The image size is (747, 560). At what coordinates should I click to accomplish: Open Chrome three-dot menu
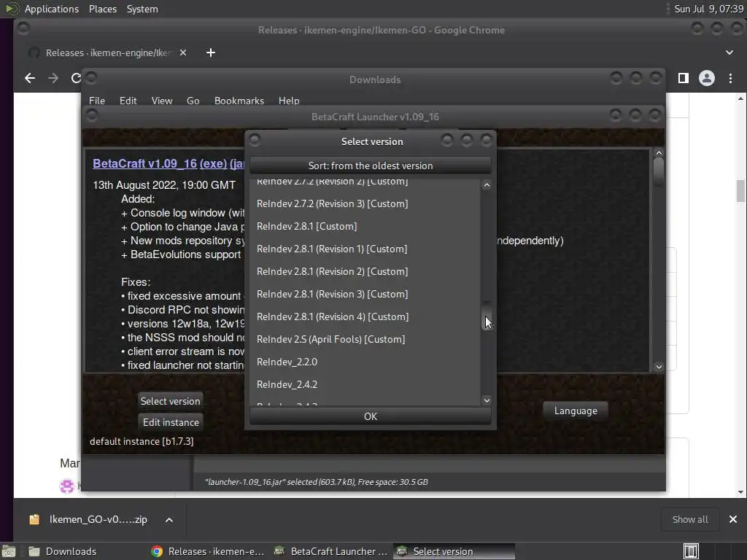point(730,78)
